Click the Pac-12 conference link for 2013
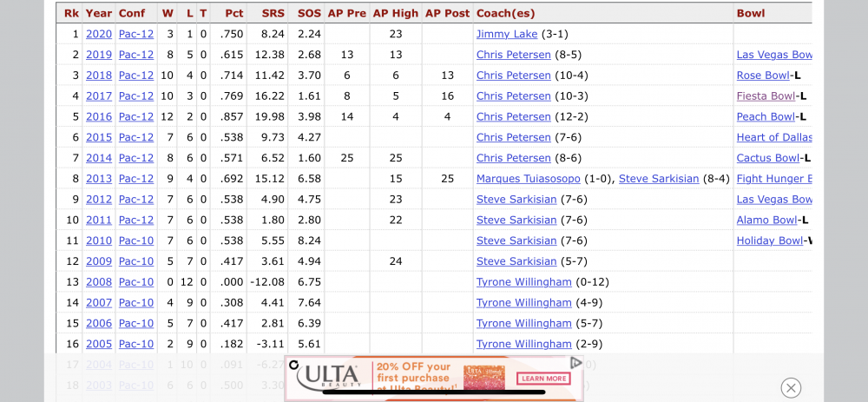868x402 pixels. [x=135, y=179]
